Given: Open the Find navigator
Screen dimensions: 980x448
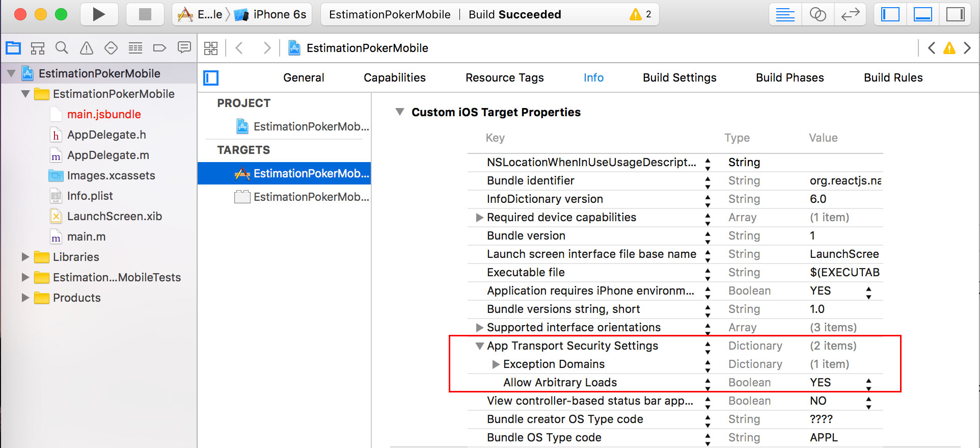Looking at the screenshot, I should click(x=62, y=47).
